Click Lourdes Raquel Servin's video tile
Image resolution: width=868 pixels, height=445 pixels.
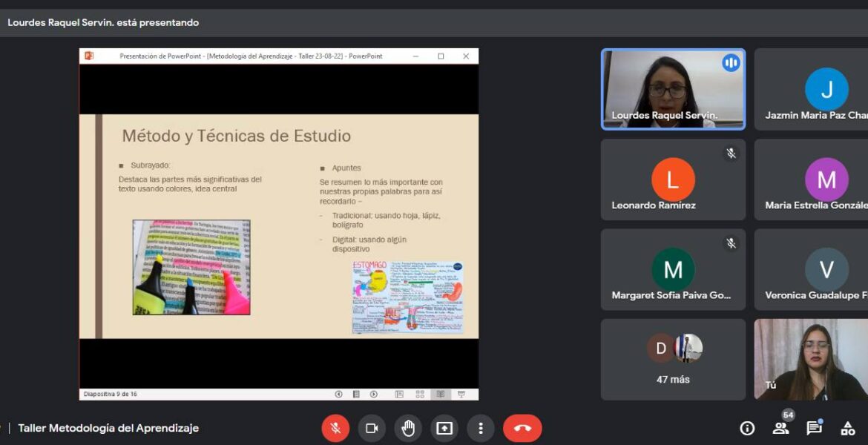pyautogui.click(x=673, y=89)
